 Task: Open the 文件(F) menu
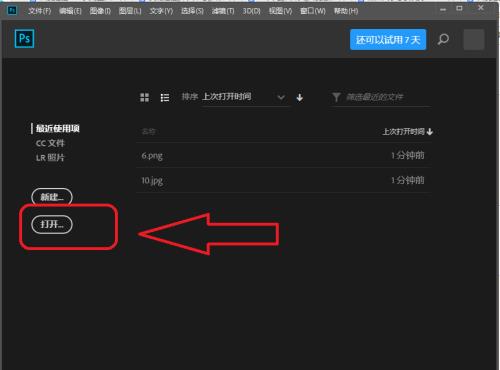pos(39,11)
